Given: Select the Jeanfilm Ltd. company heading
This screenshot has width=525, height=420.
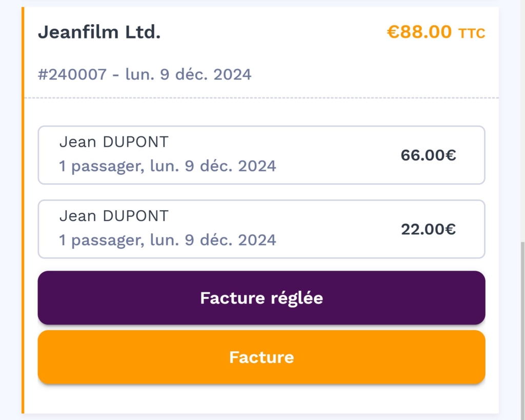Looking at the screenshot, I should click(x=99, y=32).
